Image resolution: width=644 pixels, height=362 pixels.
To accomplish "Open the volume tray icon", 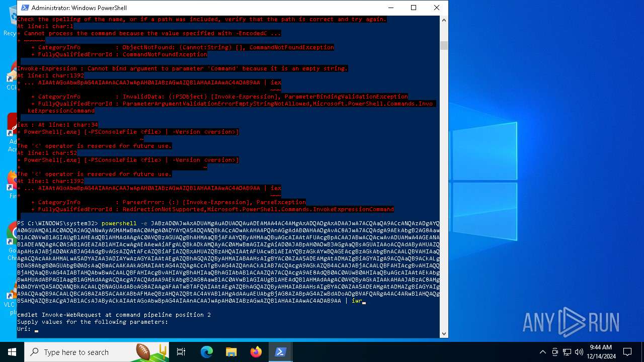I will tap(579, 352).
